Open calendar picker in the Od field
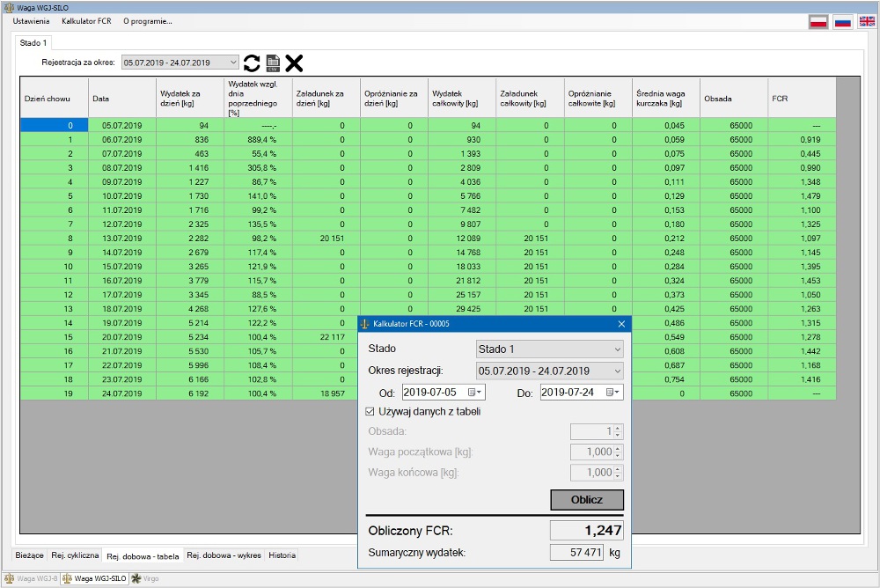The height and width of the screenshot is (588, 880). (x=475, y=393)
